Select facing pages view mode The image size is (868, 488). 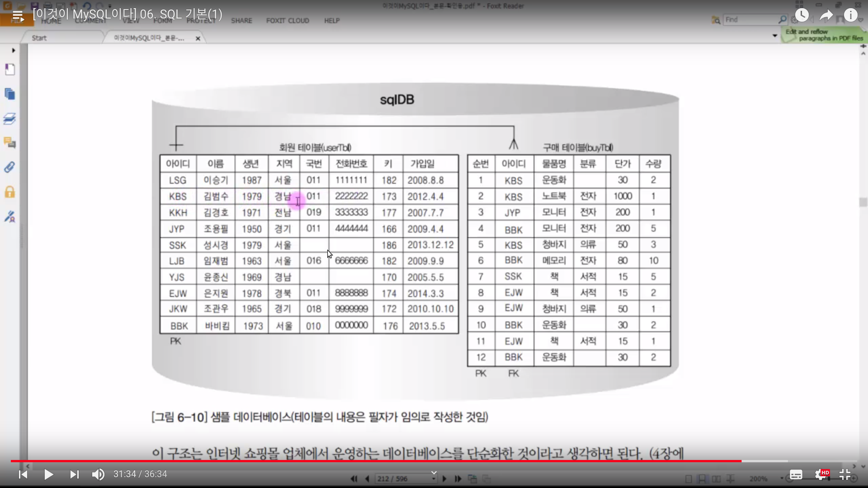coord(716,479)
